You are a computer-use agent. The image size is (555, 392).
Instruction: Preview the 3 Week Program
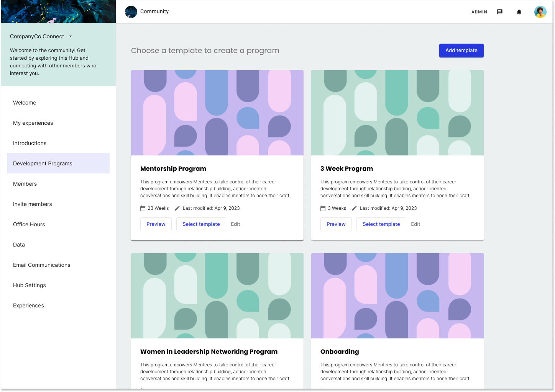click(x=336, y=224)
